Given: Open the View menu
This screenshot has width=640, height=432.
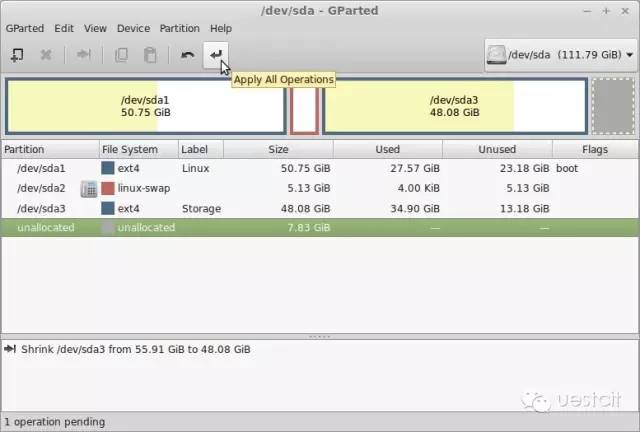Looking at the screenshot, I should tap(95, 29).
